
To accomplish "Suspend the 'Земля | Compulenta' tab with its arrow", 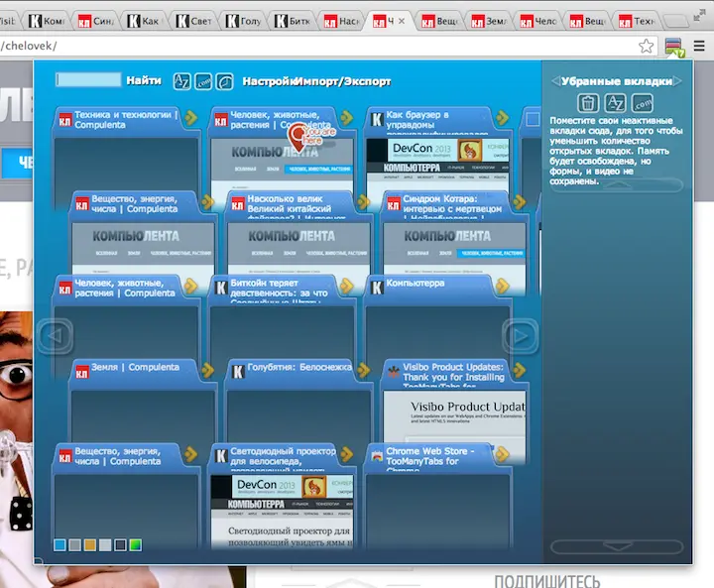I will click(x=208, y=370).
